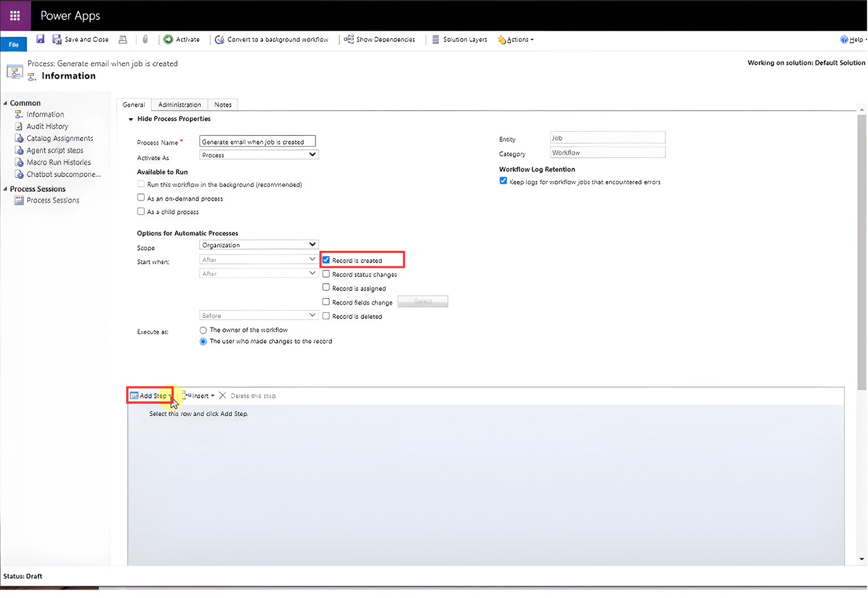The width and height of the screenshot is (868, 598).
Task: Click Solution Layers label
Action: tap(465, 39)
